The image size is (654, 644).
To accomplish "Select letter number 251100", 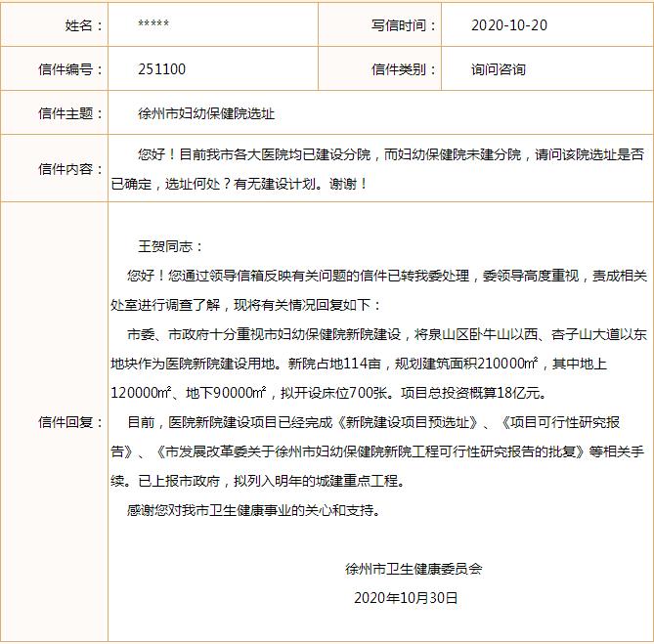I will (x=162, y=69).
